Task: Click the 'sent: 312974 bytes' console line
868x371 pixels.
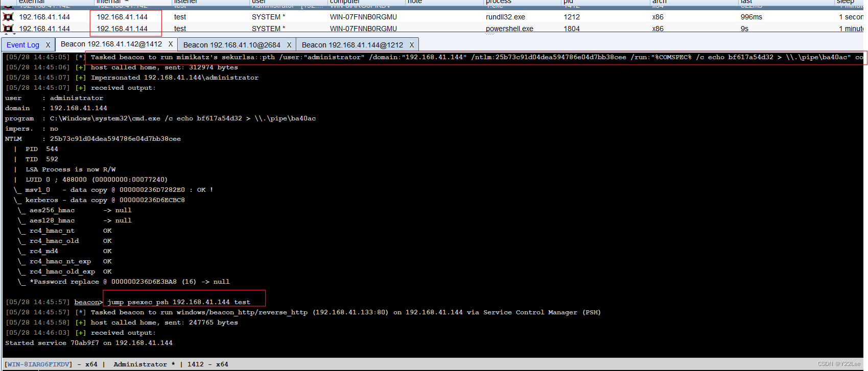Action: pyautogui.click(x=122, y=67)
